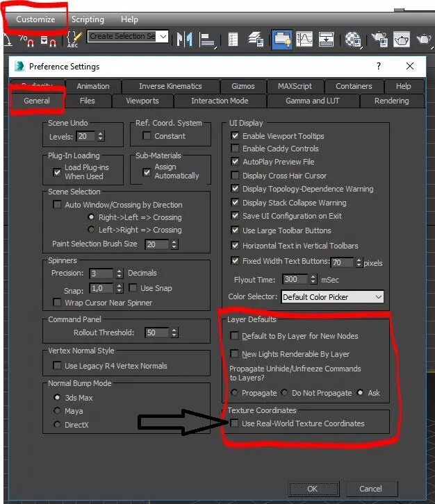Viewport: 435px width, 504px height.
Task: Open the Material Editor sphere icon
Action: click(x=353, y=40)
